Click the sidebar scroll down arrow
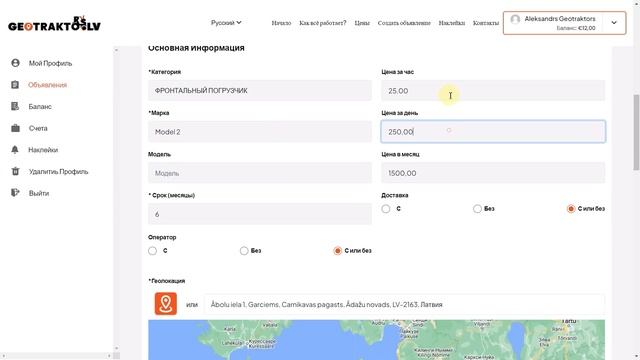The height and width of the screenshot is (360, 640). click(x=116, y=349)
